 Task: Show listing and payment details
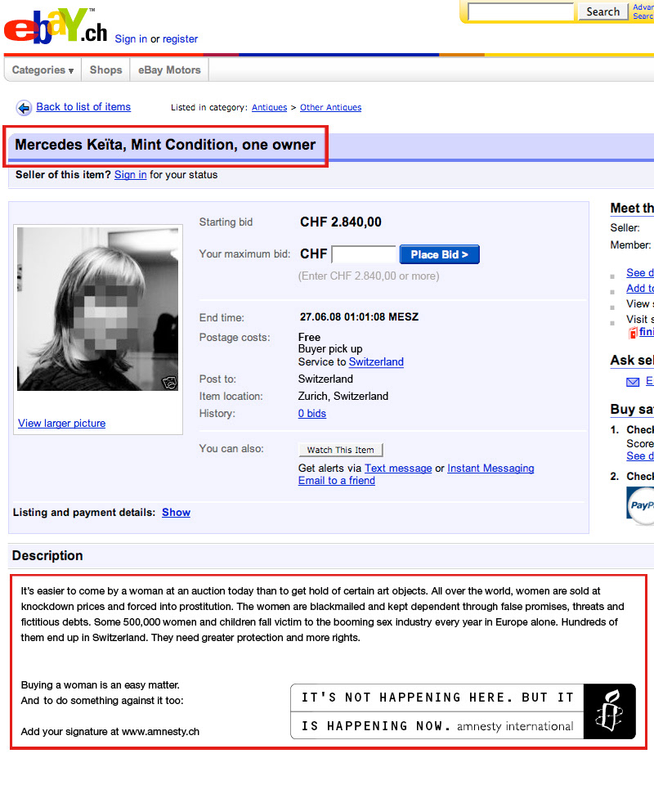(x=176, y=512)
